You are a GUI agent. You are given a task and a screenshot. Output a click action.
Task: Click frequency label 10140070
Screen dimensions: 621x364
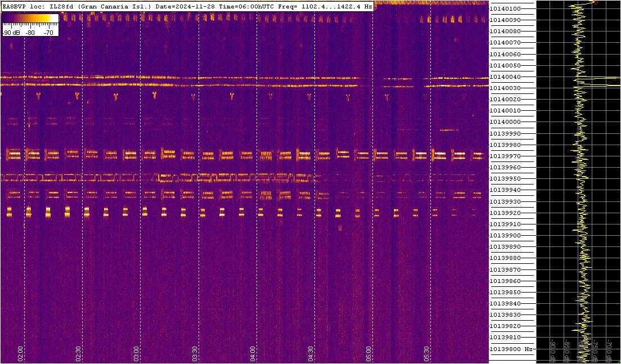[505, 42]
